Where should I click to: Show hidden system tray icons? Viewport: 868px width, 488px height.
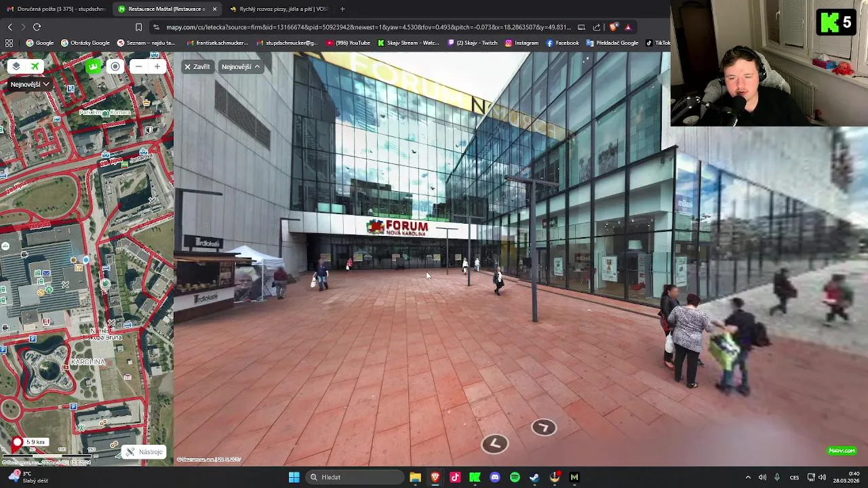748,477
